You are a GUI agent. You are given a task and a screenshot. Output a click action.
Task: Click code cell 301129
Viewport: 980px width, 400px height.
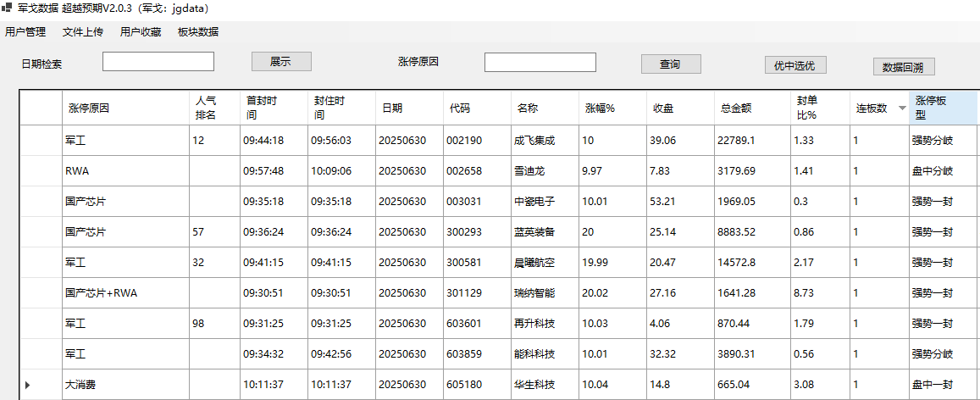[x=477, y=293]
